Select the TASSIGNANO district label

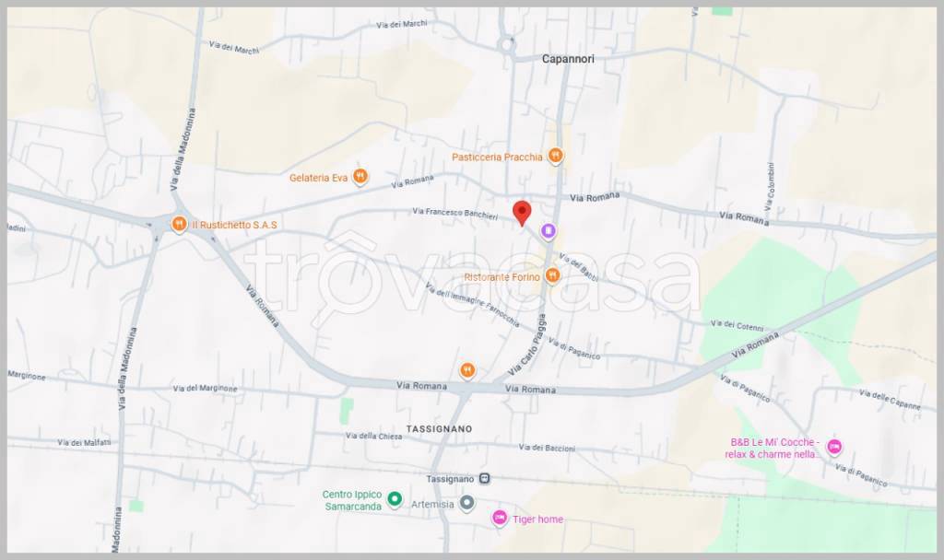pos(439,429)
